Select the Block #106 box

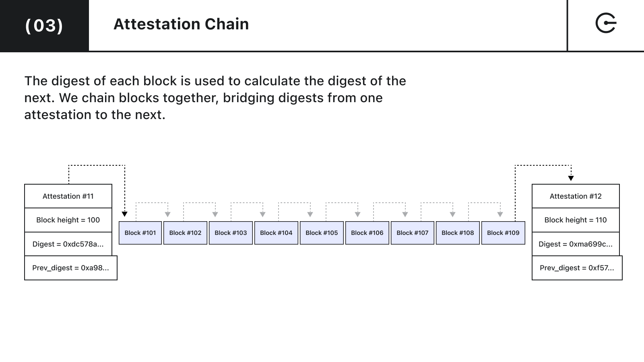(x=367, y=233)
